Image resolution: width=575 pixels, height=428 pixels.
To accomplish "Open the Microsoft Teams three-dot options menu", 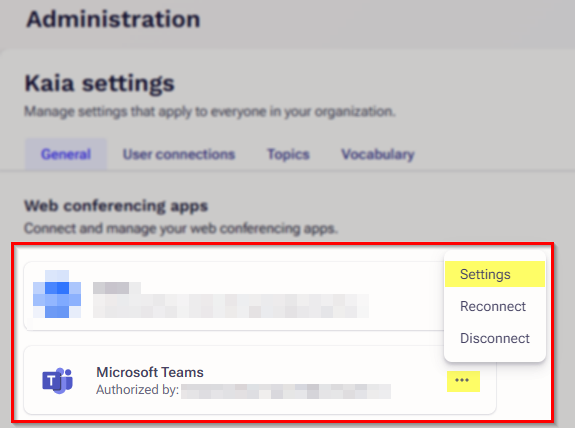I will coord(463,381).
